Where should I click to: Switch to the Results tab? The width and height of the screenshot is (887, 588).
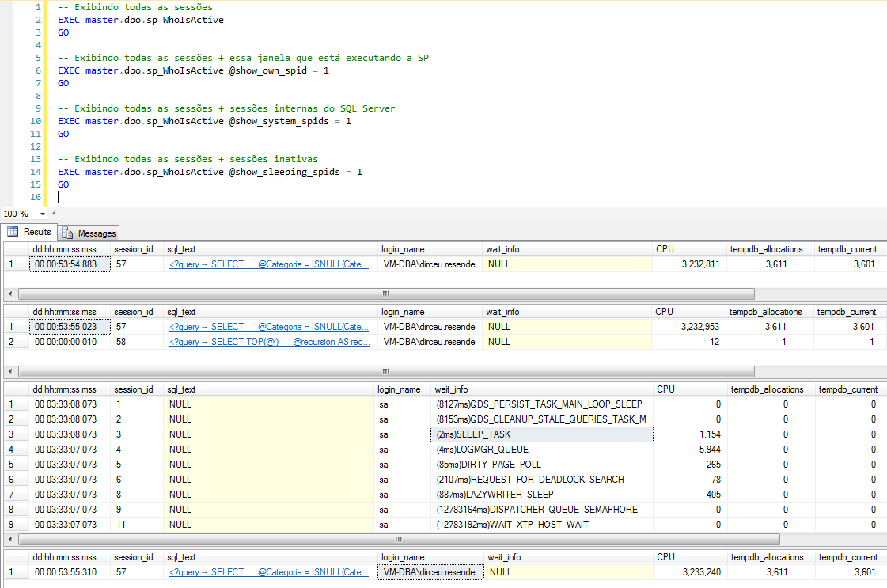pos(28,232)
